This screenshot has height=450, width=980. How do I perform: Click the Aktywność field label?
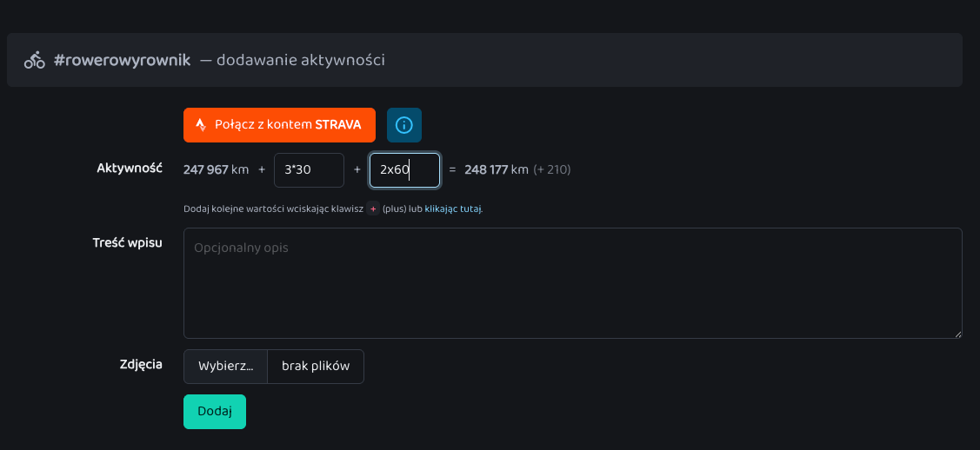coord(130,169)
